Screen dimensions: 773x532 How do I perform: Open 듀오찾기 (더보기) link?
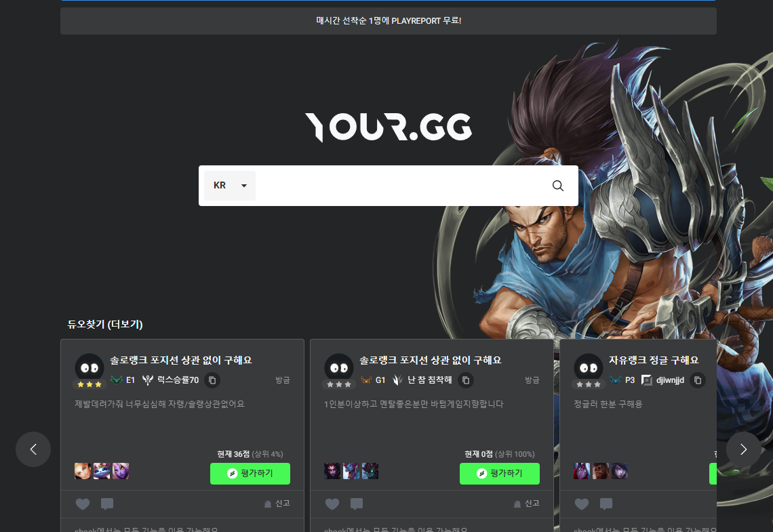[x=105, y=324]
